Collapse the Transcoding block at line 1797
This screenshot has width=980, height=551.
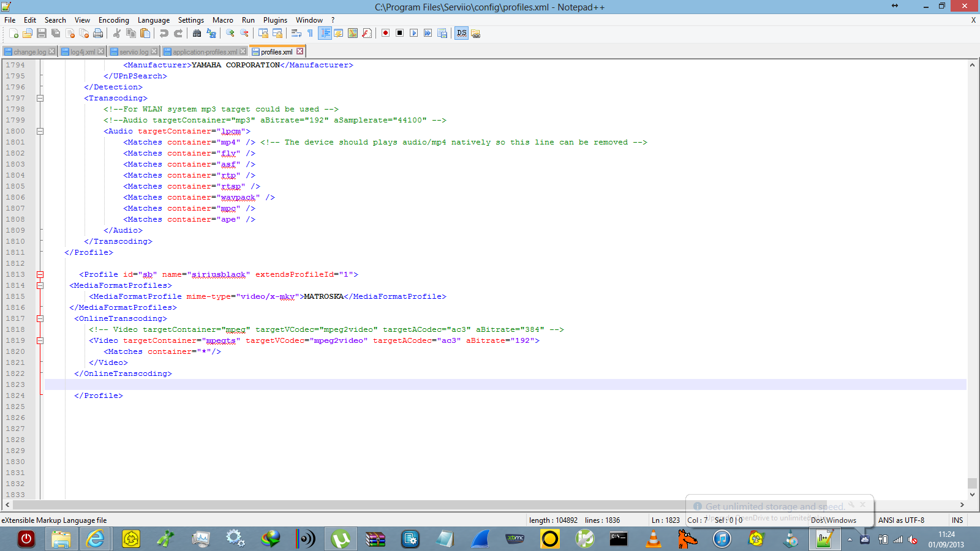point(40,98)
